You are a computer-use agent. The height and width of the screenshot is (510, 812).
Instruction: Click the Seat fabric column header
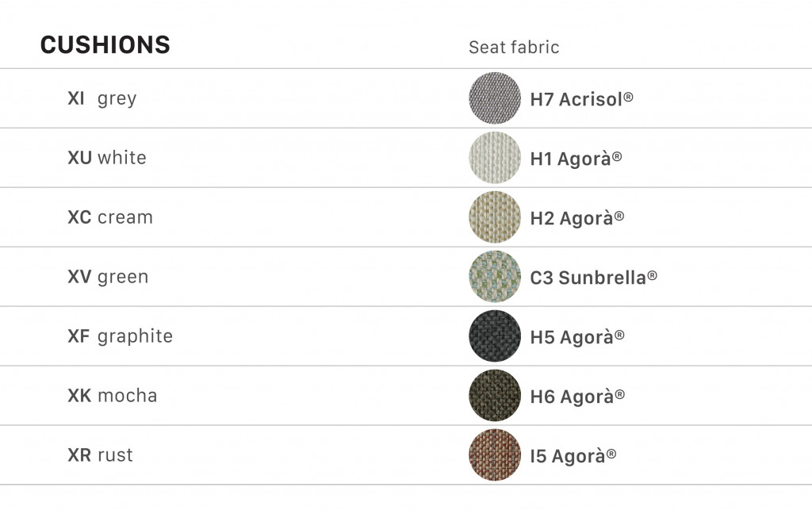coord(514,48)
